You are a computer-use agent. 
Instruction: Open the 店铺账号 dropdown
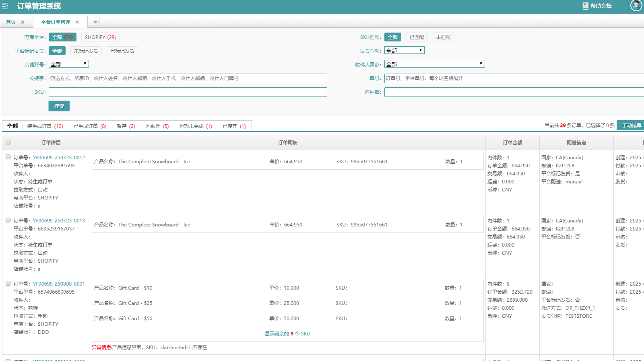coord(69,64)
